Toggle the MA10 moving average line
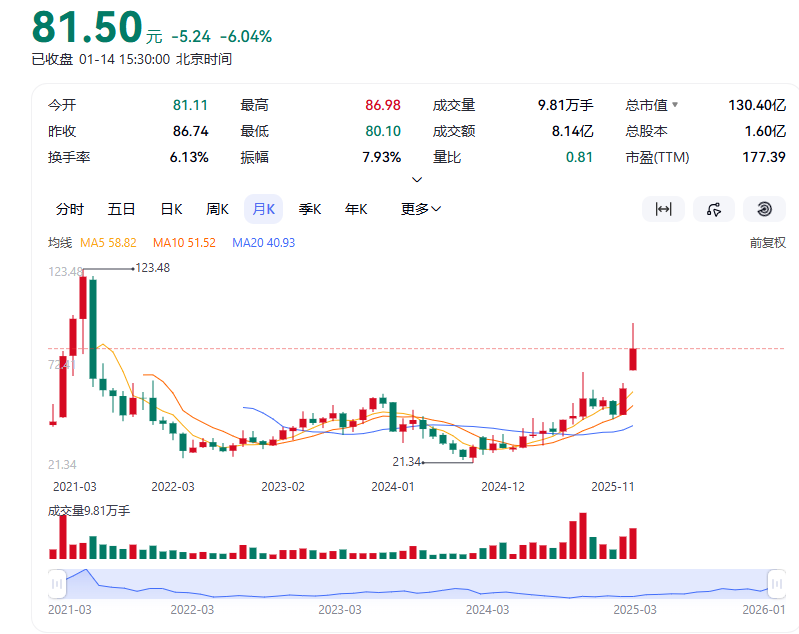 (x=184, y=243)
